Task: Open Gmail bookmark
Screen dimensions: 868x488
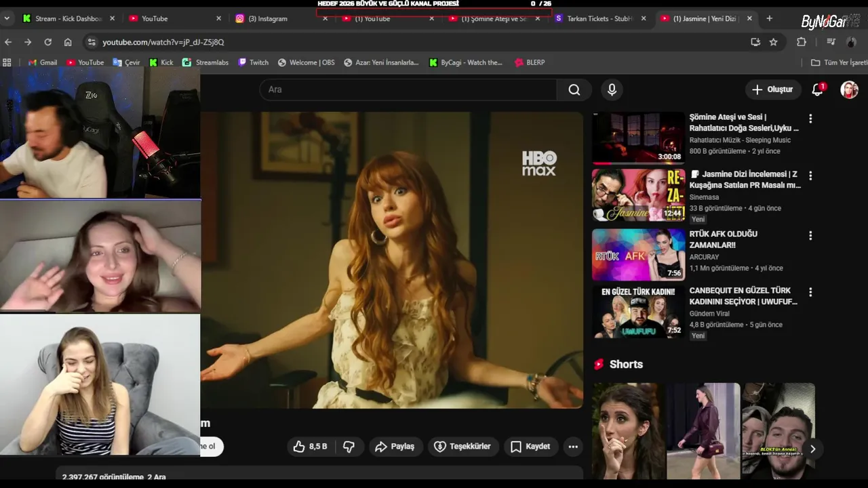Action: (x=42, y=62)
